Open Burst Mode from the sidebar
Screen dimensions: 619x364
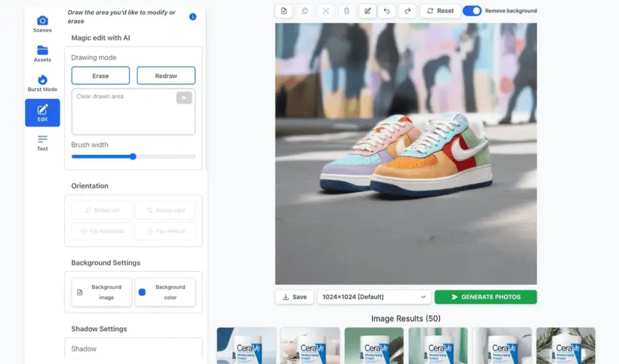(x=42, y=84)
